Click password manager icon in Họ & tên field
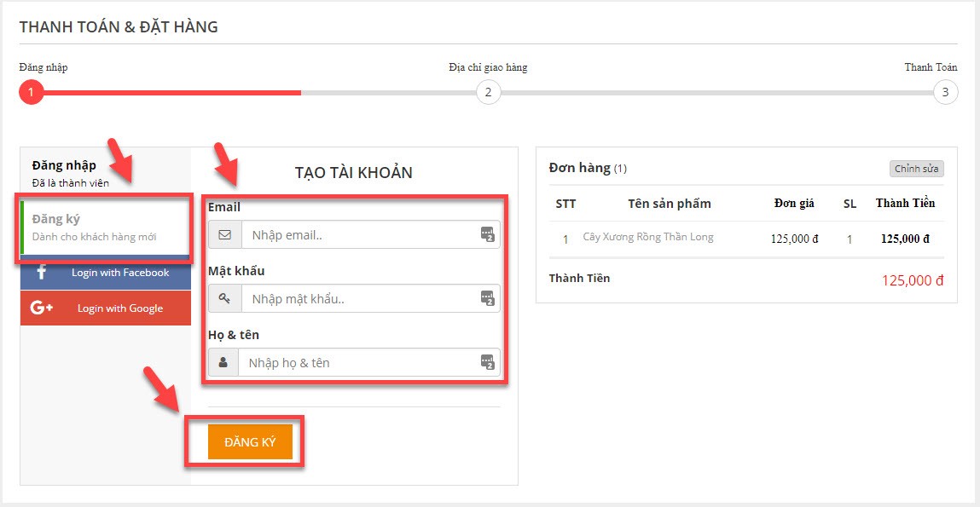 [488, 361]
